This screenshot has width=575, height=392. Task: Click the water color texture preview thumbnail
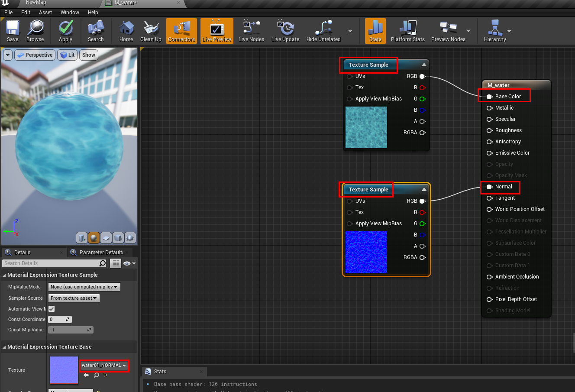point(366,127)
